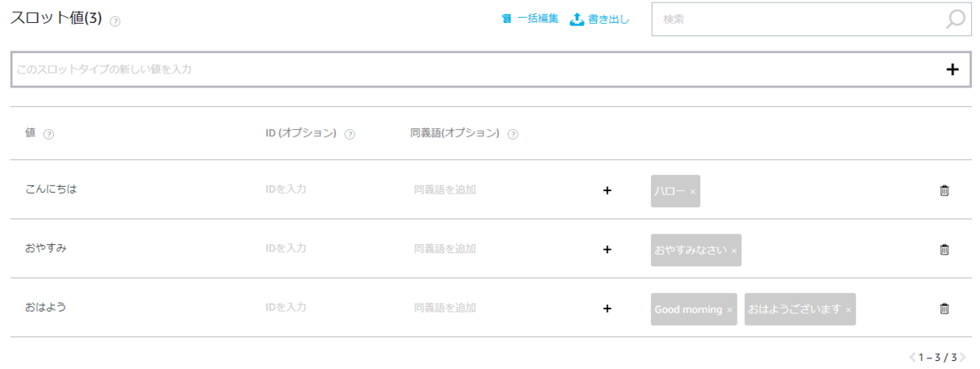Remove the ハロー synonym tag
Viewport: 980px width, 369px height.
[693, 192]
